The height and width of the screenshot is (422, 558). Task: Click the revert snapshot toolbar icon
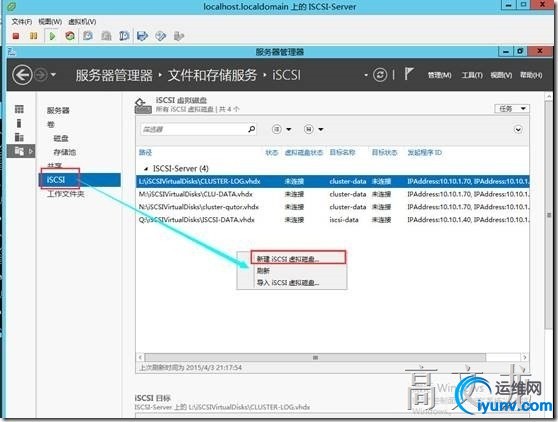[106, 36]
